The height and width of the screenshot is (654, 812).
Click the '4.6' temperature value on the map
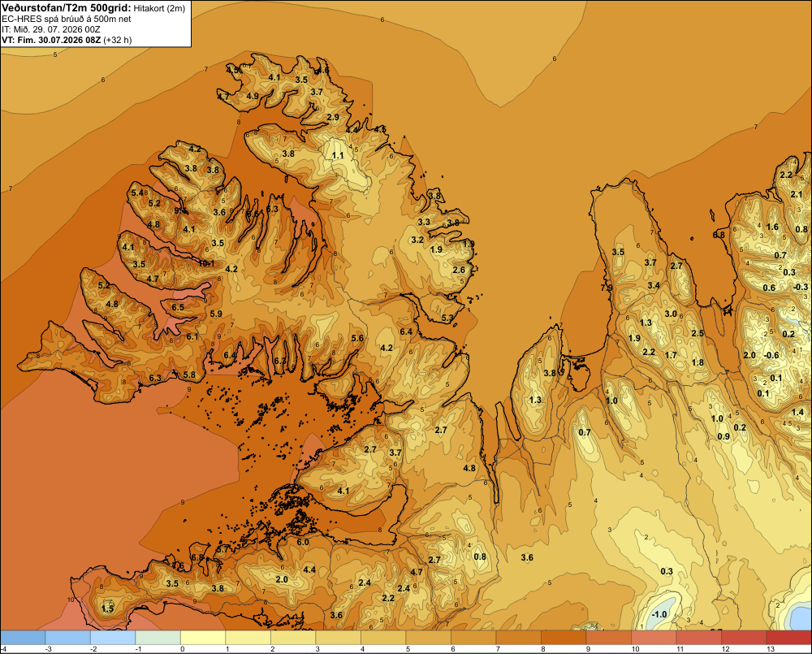point(322,71)
